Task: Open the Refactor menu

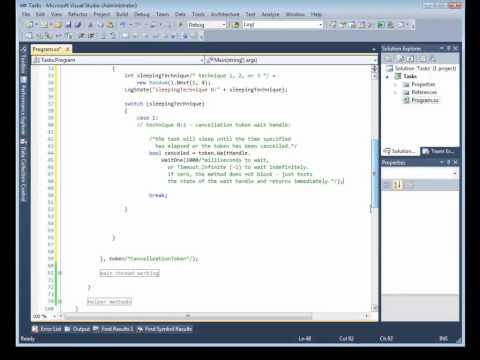Action: [x=78, y=14]
